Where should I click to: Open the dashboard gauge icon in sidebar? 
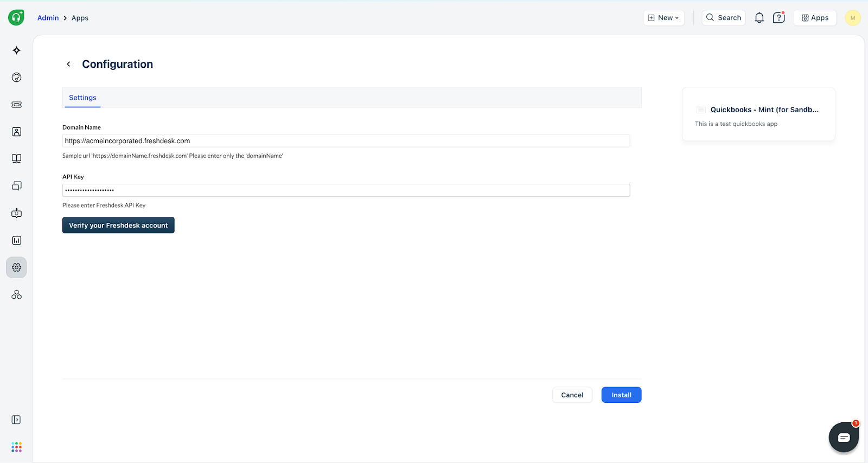coord(17,78)
